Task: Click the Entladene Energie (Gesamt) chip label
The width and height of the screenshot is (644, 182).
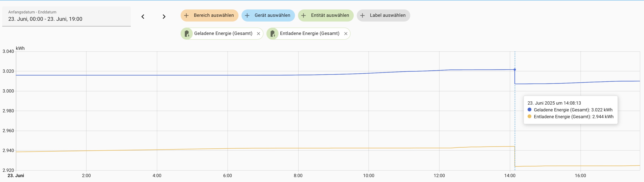Action: pyautogui.click(x=310, y=33)
